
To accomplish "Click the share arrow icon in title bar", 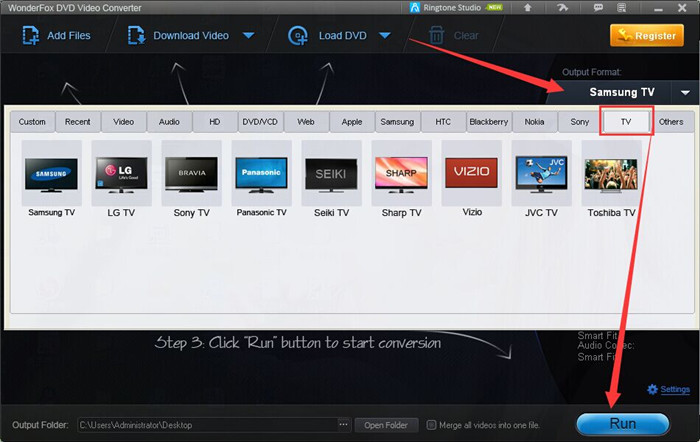I will point(562,8).
